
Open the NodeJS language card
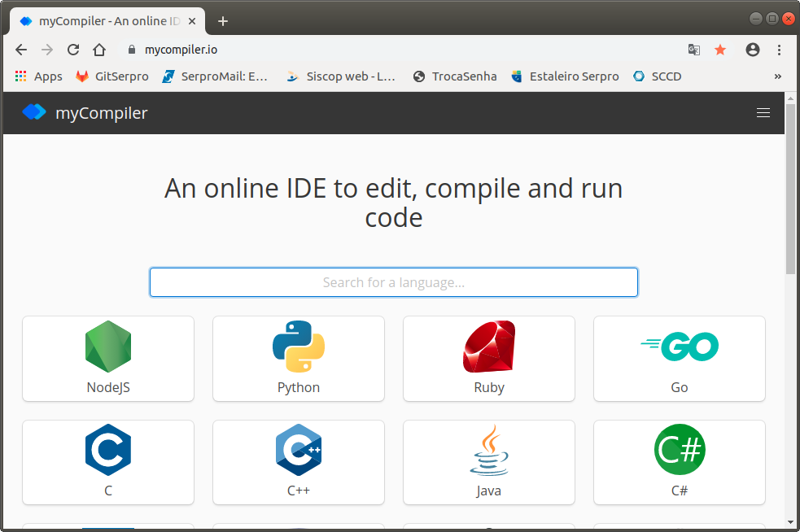108,359
